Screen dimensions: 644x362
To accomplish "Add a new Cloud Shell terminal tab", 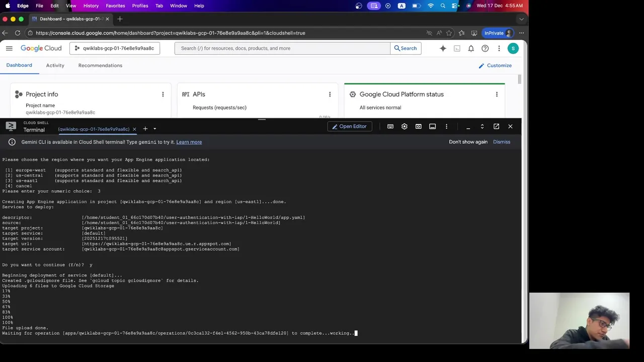I will 145,129.
